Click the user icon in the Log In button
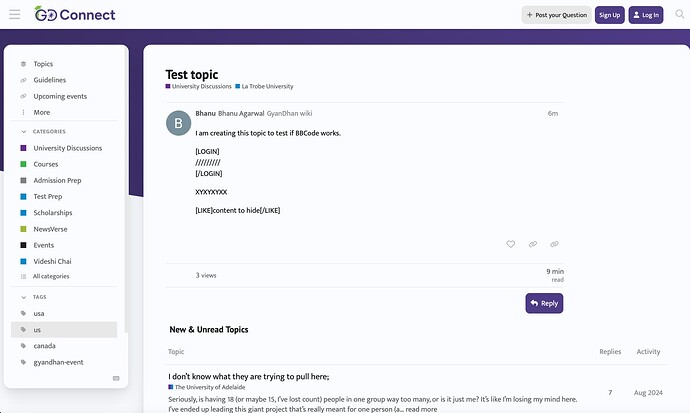690x413 pixels. coord(636,15)
